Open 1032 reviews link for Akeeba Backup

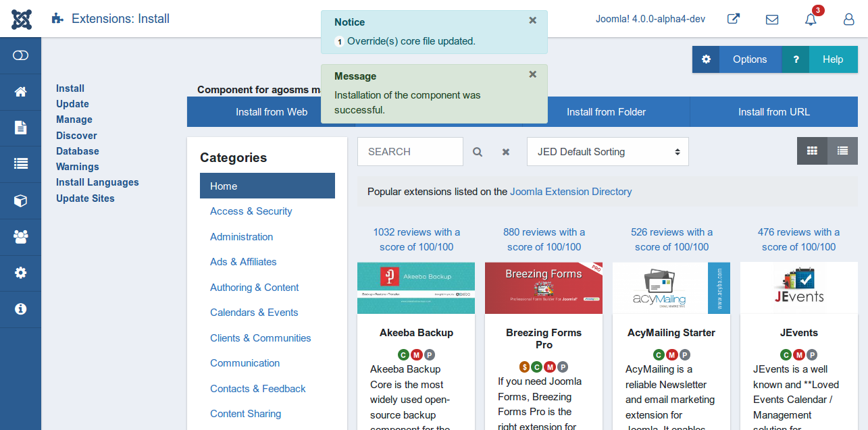click(417, 240)
